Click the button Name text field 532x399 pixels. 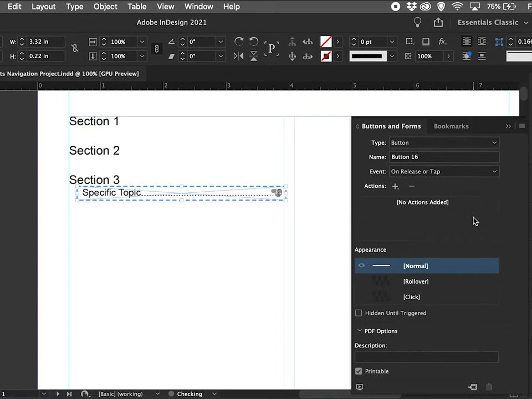point(444,157)
